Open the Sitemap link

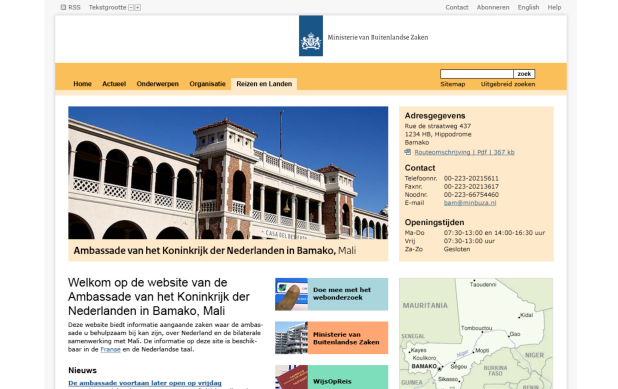point(452,84)
